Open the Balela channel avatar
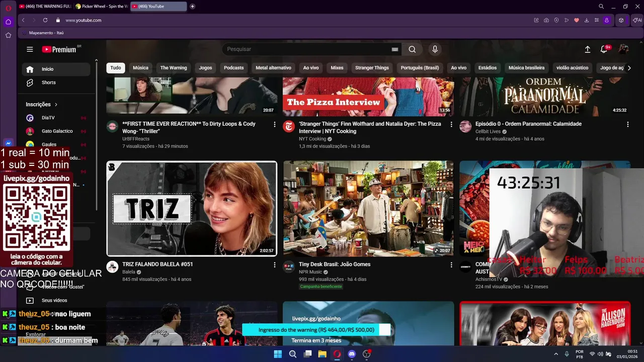 pos(112,266)
